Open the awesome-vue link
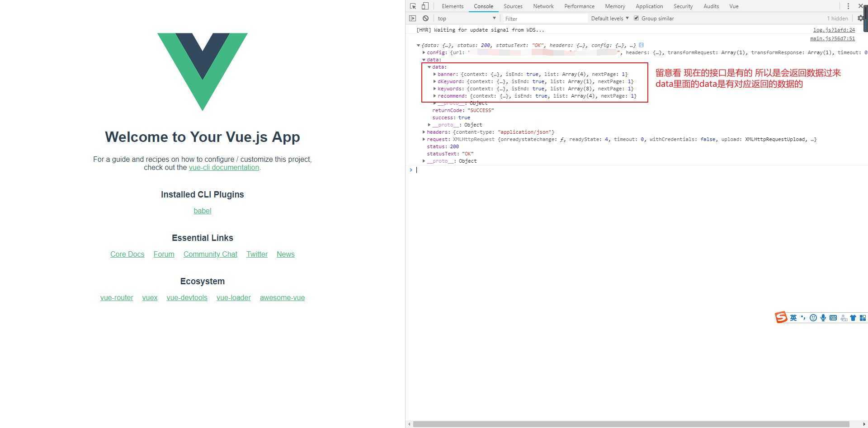Image resolution: width=868 pixels, height=428 pixels. coord(282,297)
